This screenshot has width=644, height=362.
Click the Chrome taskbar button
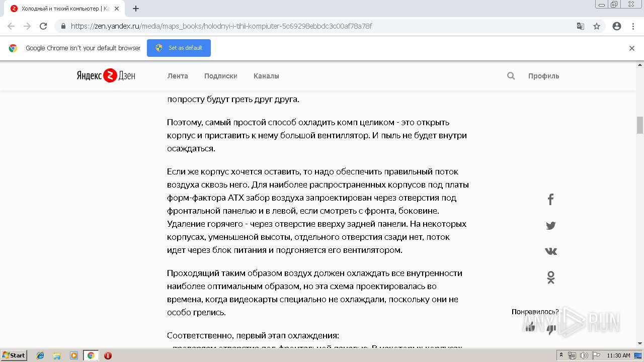91,355
